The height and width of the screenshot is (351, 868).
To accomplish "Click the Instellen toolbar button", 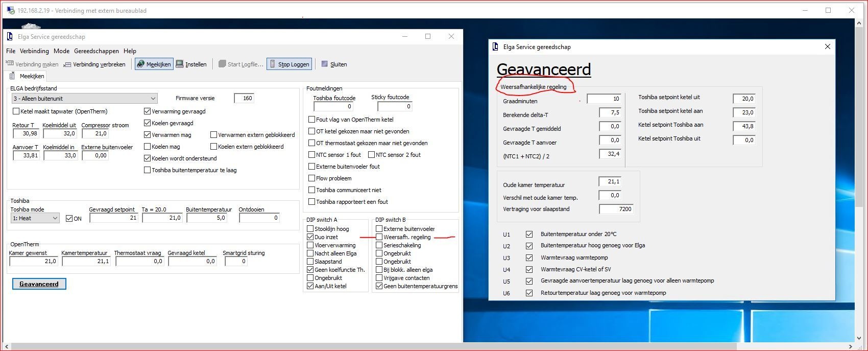I will point(191,64).
